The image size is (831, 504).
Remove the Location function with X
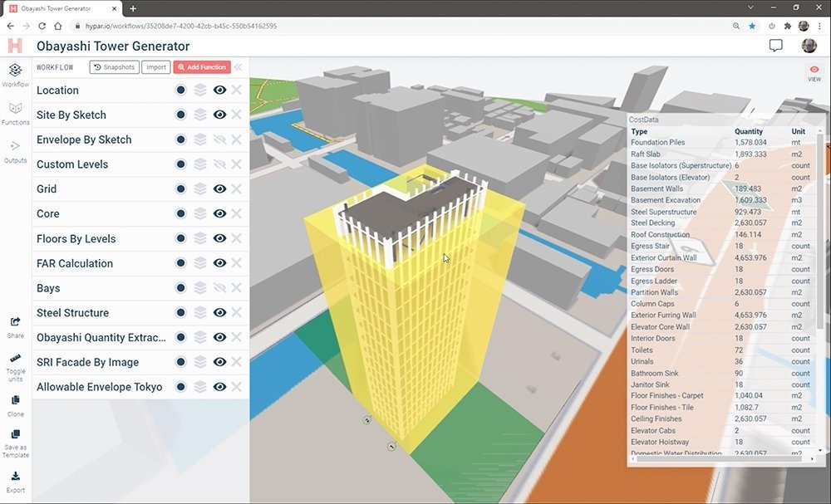[236, 90]
